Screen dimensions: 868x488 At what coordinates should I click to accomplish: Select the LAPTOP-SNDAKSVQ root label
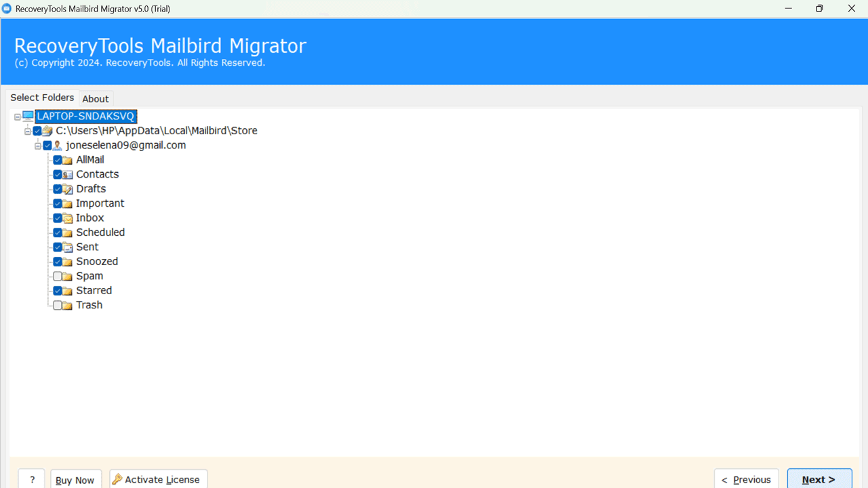(86, 117)
